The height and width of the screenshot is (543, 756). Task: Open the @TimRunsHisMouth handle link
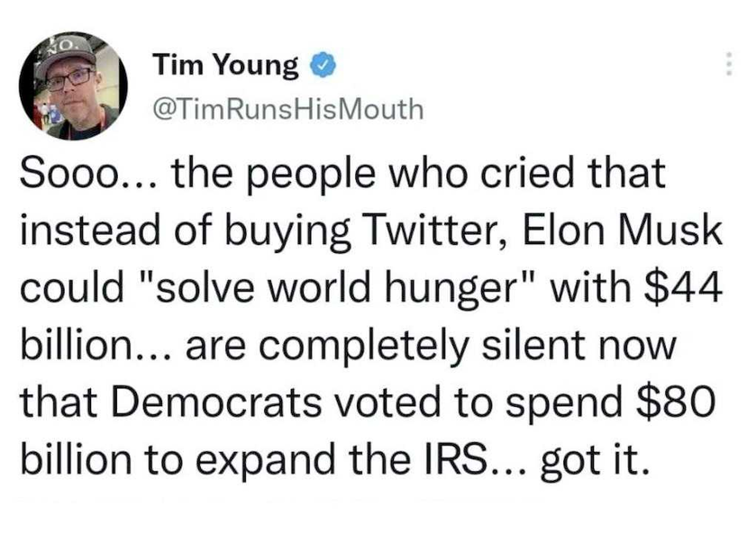pyautogui.click(x=288, y=109)
